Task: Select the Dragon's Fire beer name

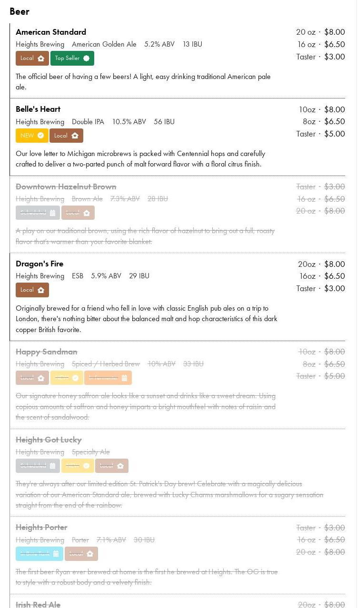Action: pos(39,264)
